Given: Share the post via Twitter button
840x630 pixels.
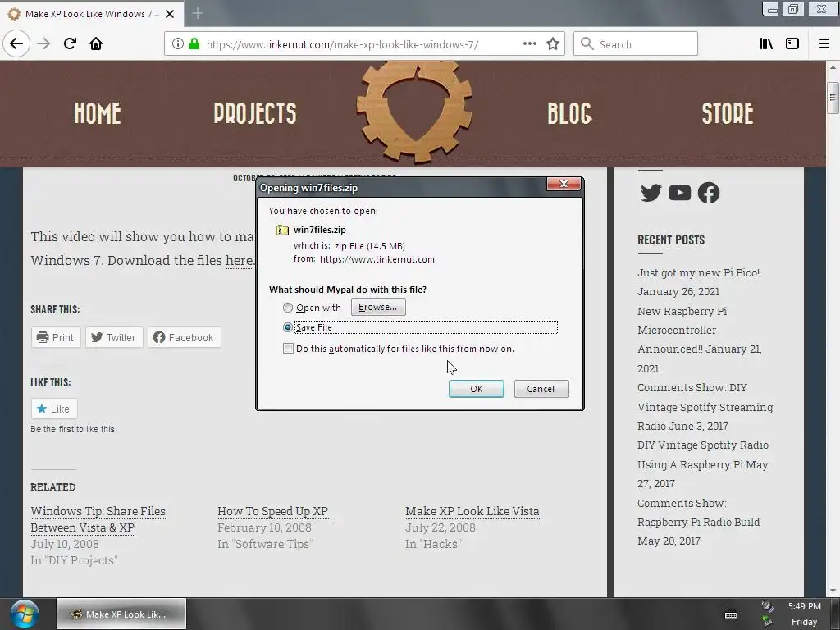Looking at the screenshot, I should [x=114, y=337].
